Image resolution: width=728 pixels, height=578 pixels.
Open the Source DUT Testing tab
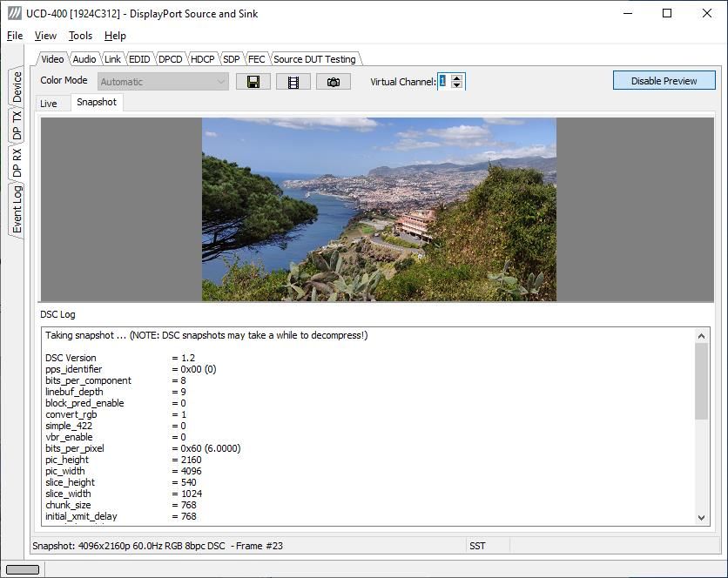314,59
